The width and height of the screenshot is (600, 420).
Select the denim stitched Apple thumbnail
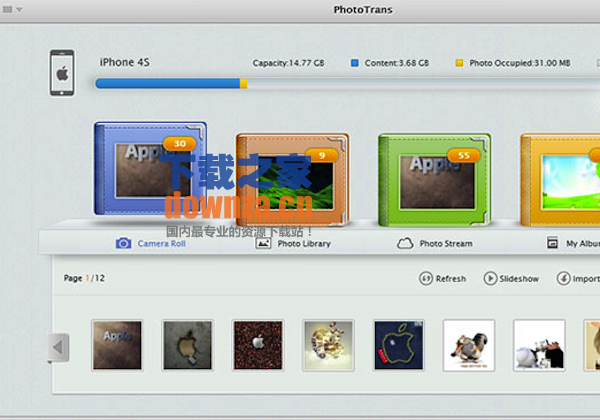click(399, 345)
